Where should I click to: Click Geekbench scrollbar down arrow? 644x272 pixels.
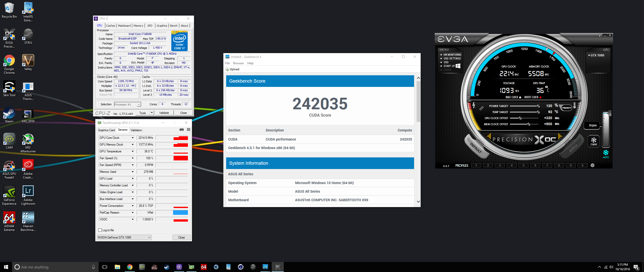[x=418, y=201]
